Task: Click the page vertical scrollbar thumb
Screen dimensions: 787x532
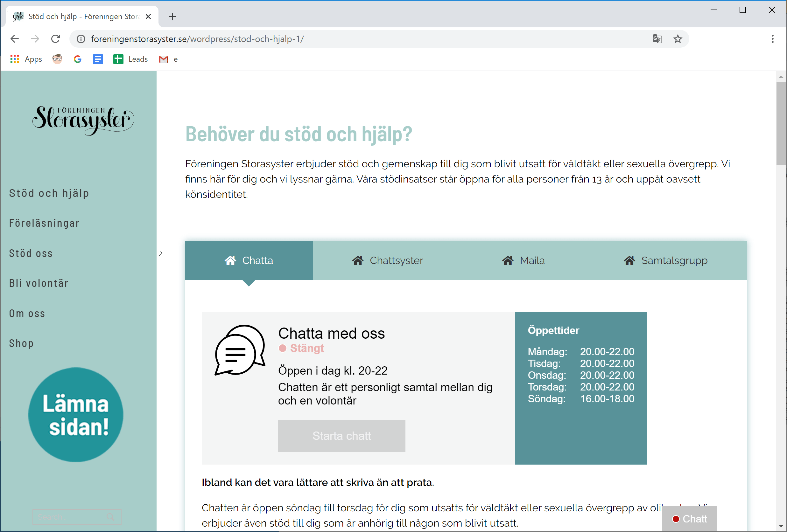Action: [x=781, y=123]
